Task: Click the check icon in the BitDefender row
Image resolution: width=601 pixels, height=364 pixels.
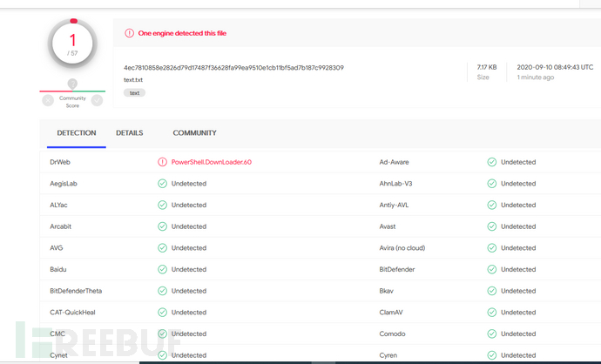Action: tap(491, 269)
